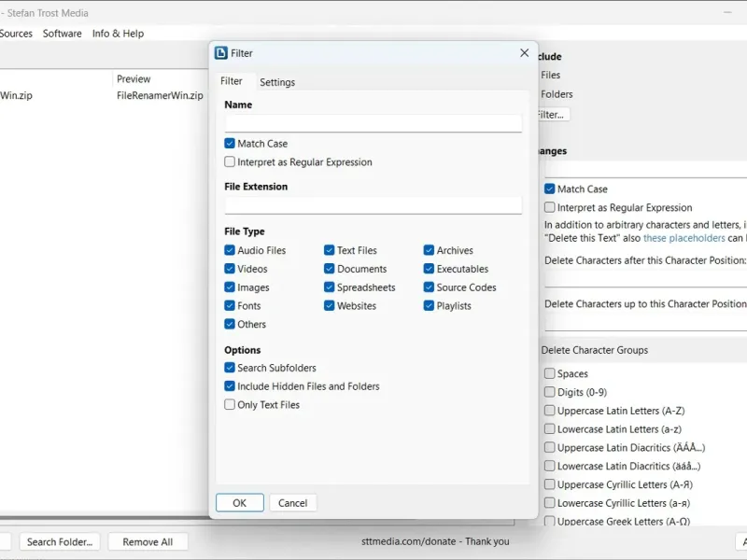Screen dimensions: 747x560
Task: Check Lowercase Cyrillic Letters option
Action: (x=550, y=503)
